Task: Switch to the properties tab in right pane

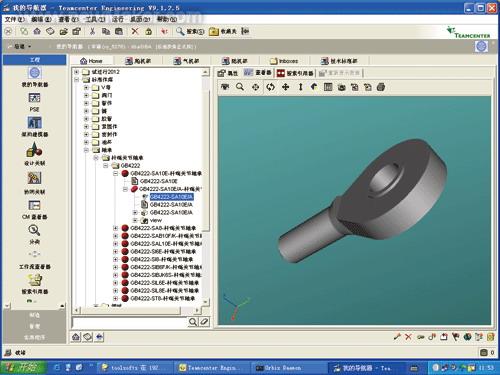Action: coord(228,73)
